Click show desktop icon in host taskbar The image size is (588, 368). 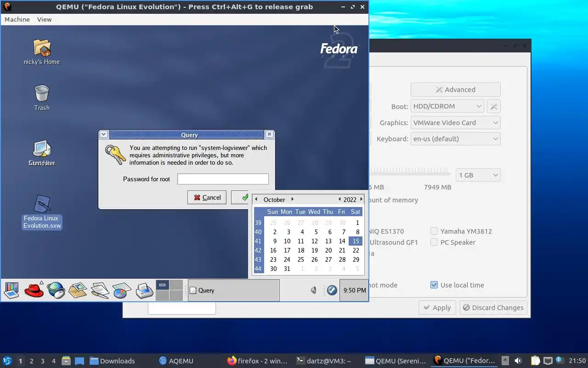pos(79,361)
